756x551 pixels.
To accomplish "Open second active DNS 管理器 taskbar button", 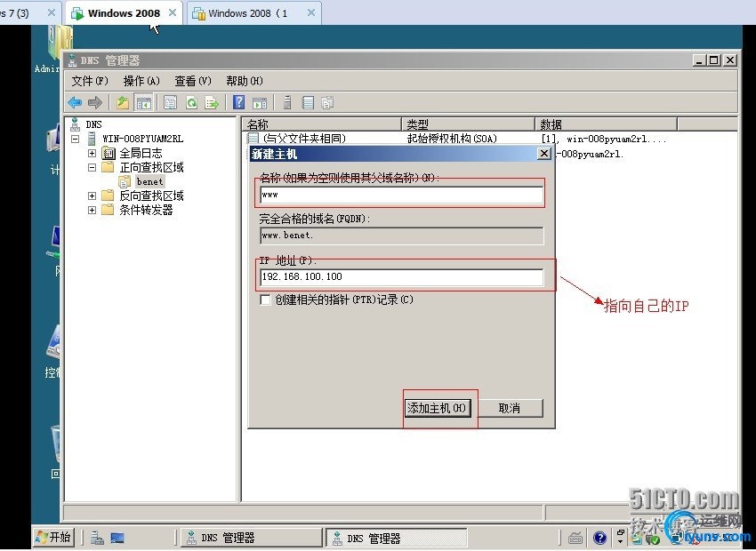I will 397,538.
